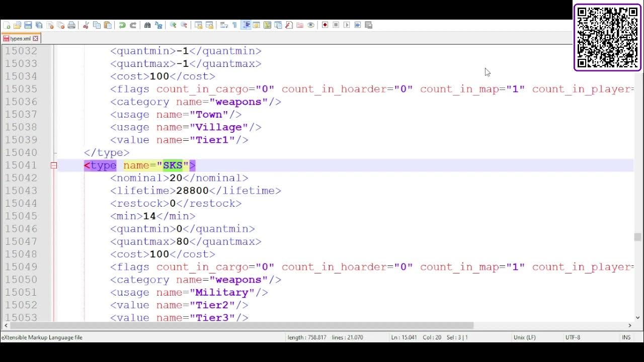The image size is (644, 362).
Task: Toggle INS insert mode in status bar
Action: (626, 337)
